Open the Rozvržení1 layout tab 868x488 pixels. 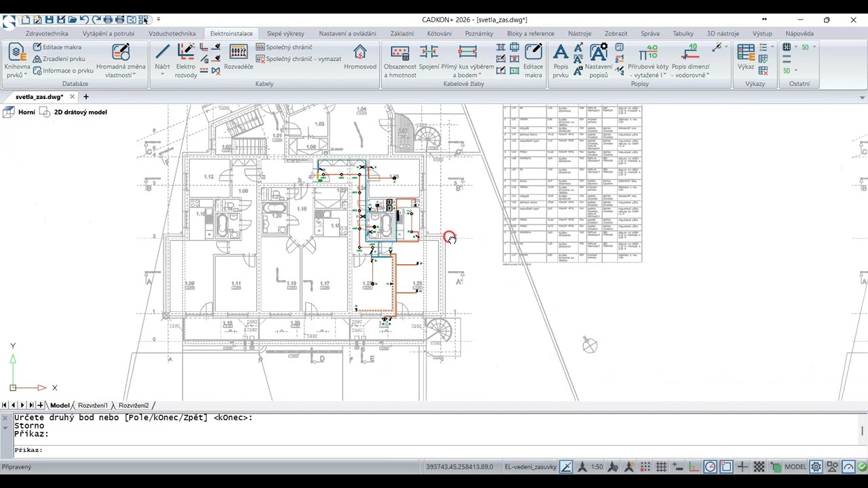pyautogui.click(x=92, y=405)
